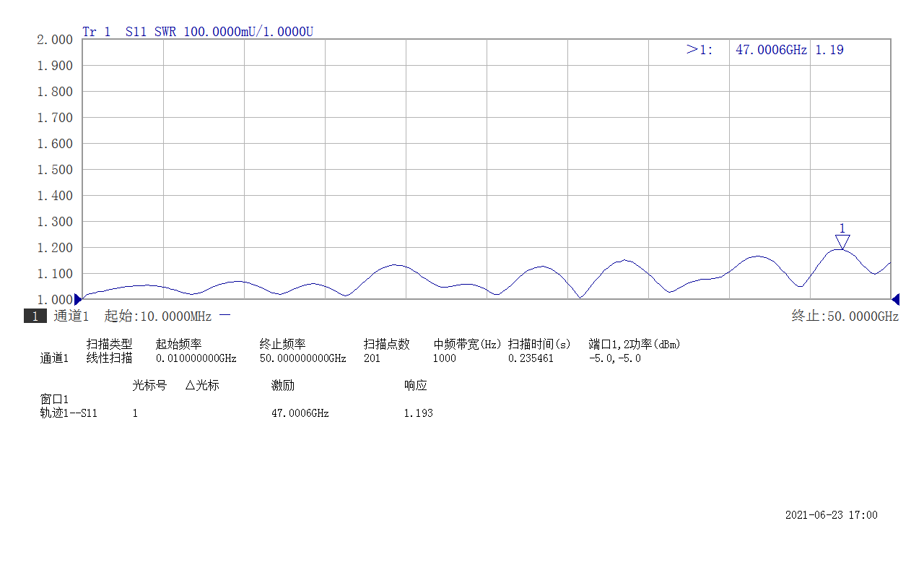Click the '1.500' y-axis value

point(56,170)
